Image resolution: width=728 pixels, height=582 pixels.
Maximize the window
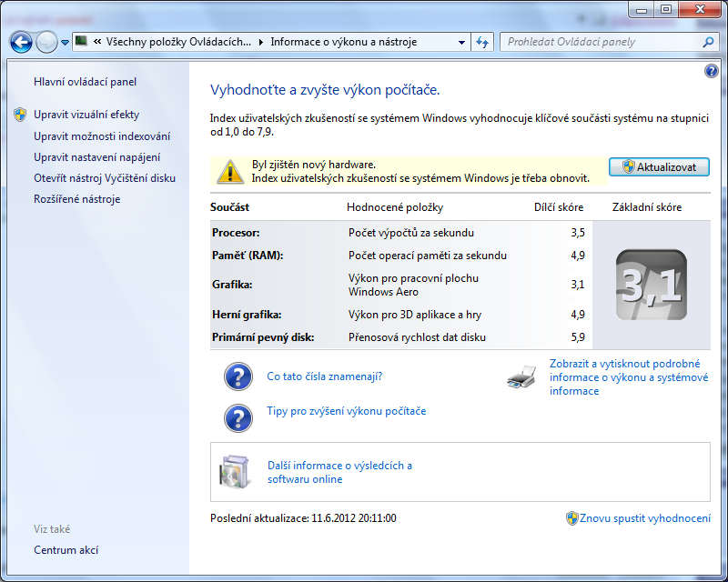tap(666, 9)
